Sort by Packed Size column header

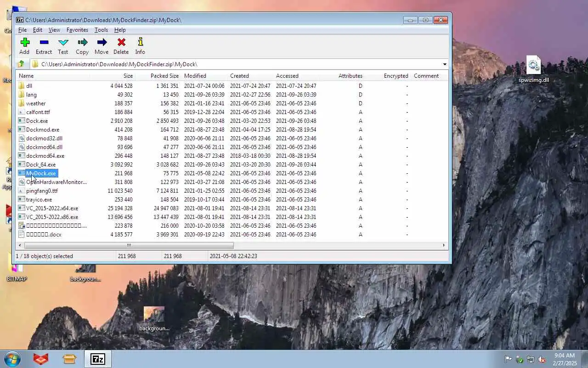158,76
